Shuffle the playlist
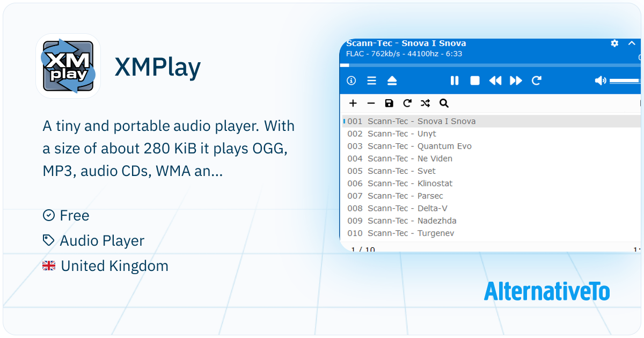This screenshot has width=644, height=338. [x=426, y=103]
